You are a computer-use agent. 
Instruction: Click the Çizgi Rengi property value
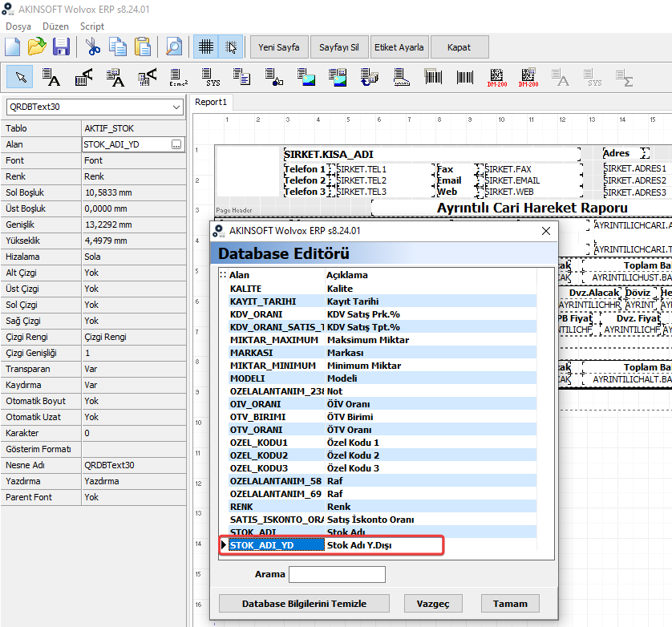[134, 337]
